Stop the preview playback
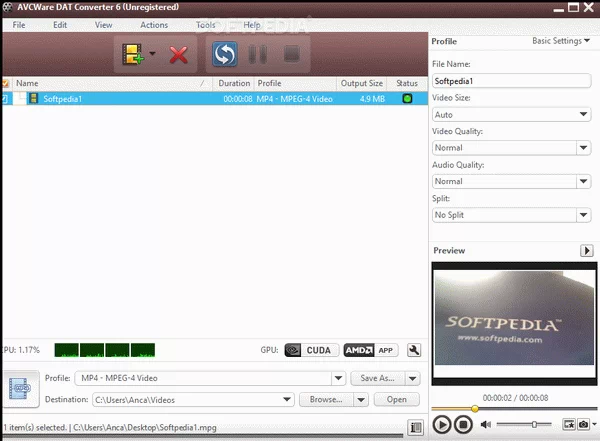The height and width of the screenshot is (441, 600). (463, 425)
